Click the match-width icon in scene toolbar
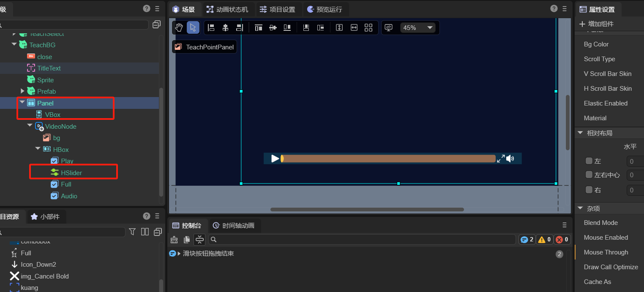 (x=354, y=28)
